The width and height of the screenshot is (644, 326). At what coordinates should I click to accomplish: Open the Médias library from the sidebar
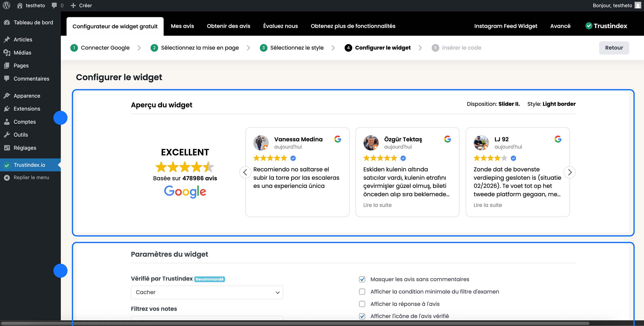23,53
